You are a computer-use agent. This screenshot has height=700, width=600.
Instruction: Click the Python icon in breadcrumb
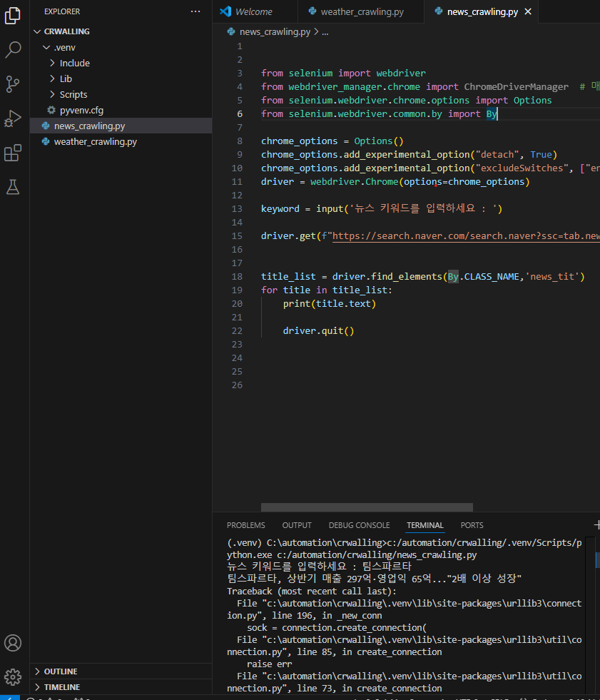[x=231, y=31]
